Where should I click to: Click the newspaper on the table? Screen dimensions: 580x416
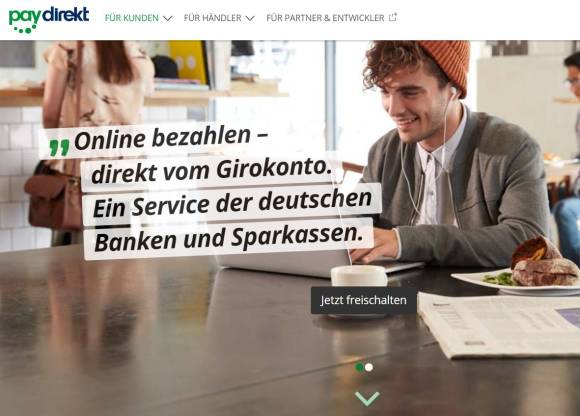click(x=499, y=325)
